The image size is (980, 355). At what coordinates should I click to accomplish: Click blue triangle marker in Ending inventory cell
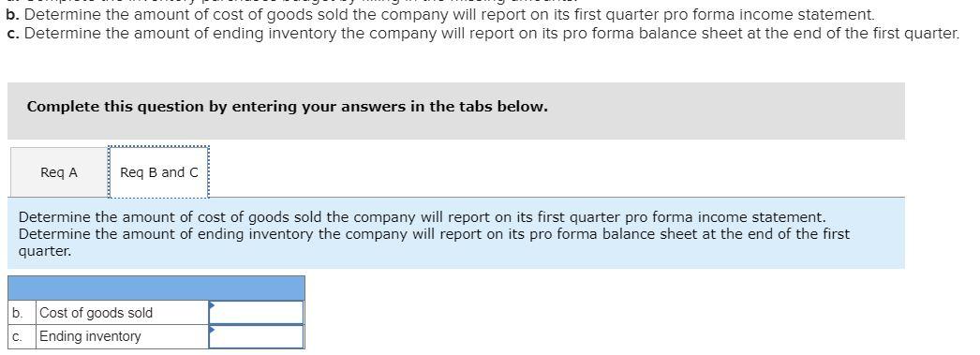click(x=212, y=329)
